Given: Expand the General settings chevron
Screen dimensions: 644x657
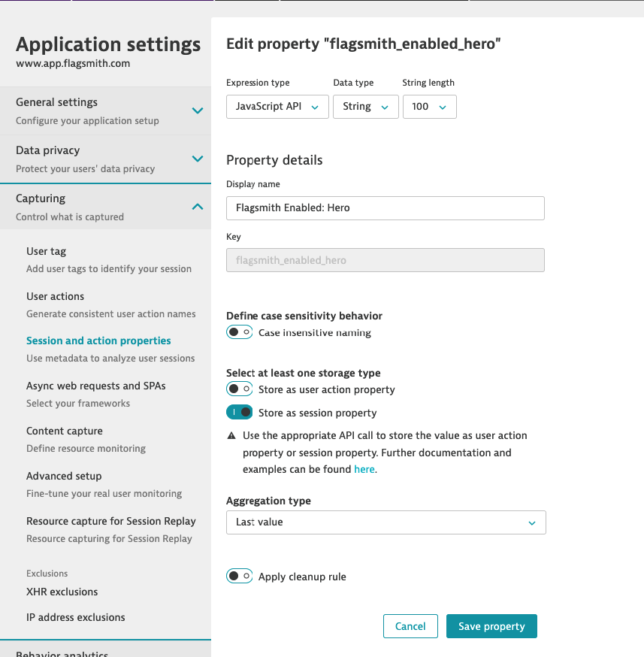Looking at the screenshot, I should click(x=197, y=111).
